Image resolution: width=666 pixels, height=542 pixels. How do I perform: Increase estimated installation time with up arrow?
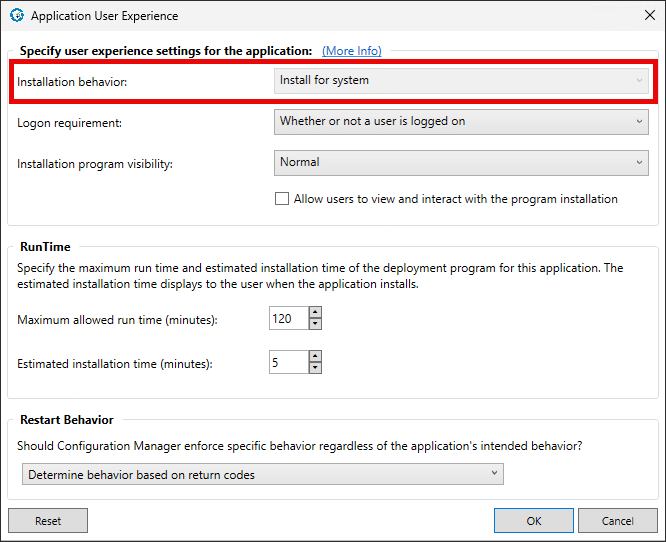click(315, 356)
